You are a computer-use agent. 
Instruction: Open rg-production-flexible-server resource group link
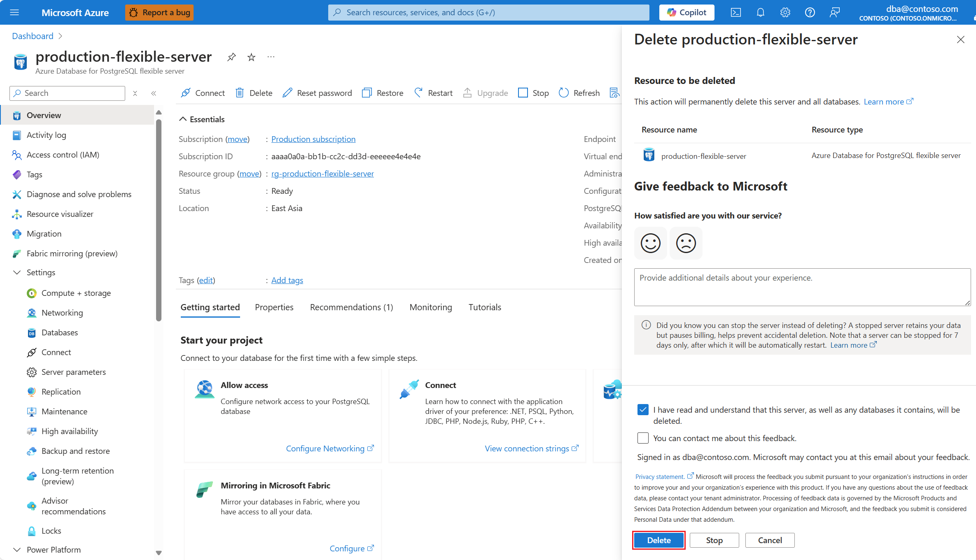pyautogui.click(x=322, y=174)
